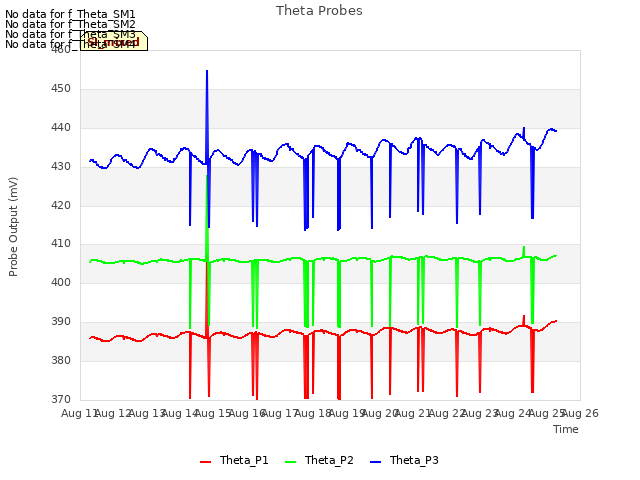The width and height of the screenshot is (640, 480).
Task: Click the 390 y-axis tick label
Action: click(x=61, y=322)
